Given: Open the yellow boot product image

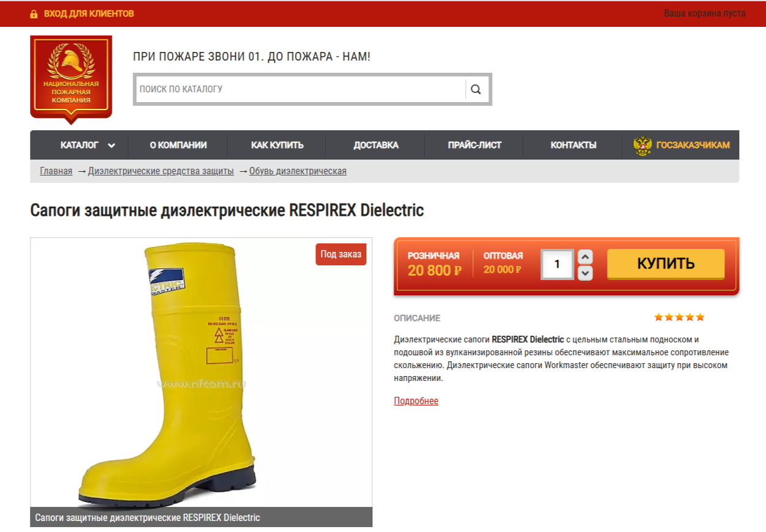Looking at the screenshot, I should (201, 372).
